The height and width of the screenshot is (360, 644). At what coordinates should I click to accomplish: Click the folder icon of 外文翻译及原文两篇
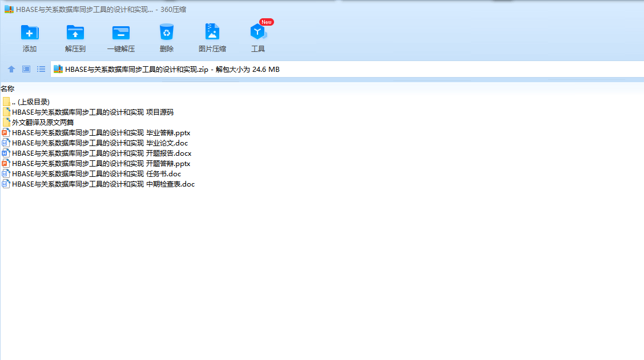[6, 122]
